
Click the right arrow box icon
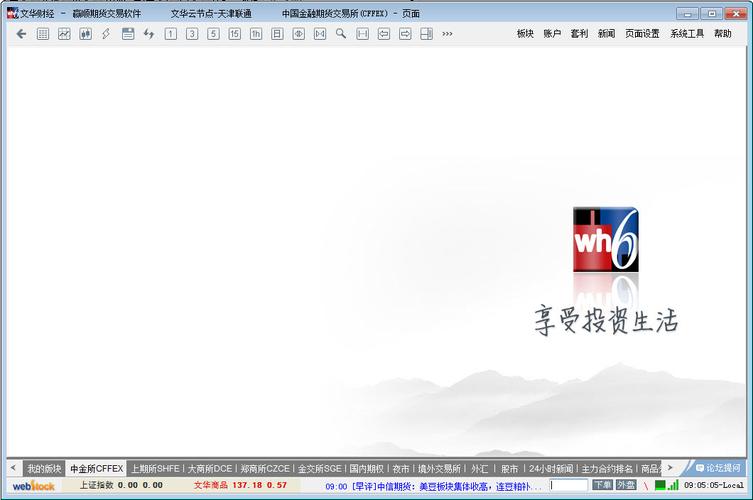coord(405,34)
